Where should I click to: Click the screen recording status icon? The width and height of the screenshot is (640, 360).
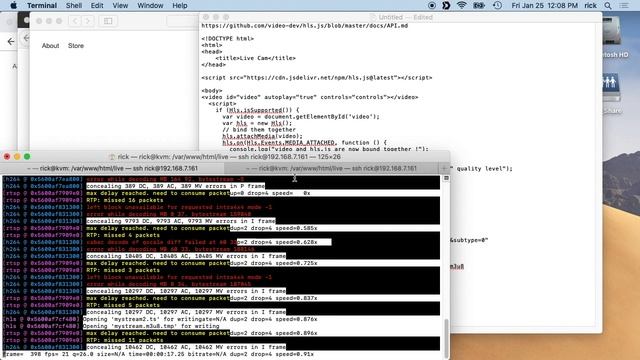(x=432, y=5)
